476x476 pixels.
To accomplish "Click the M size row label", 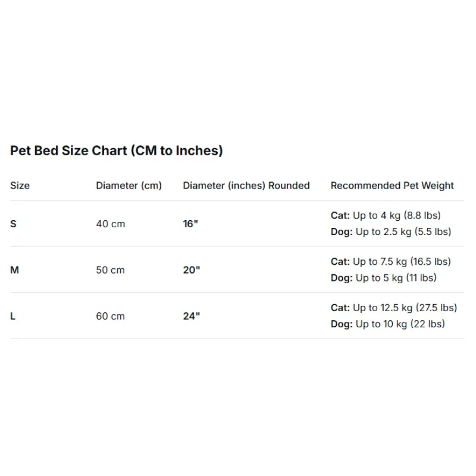I will click(x=14, y=270).
